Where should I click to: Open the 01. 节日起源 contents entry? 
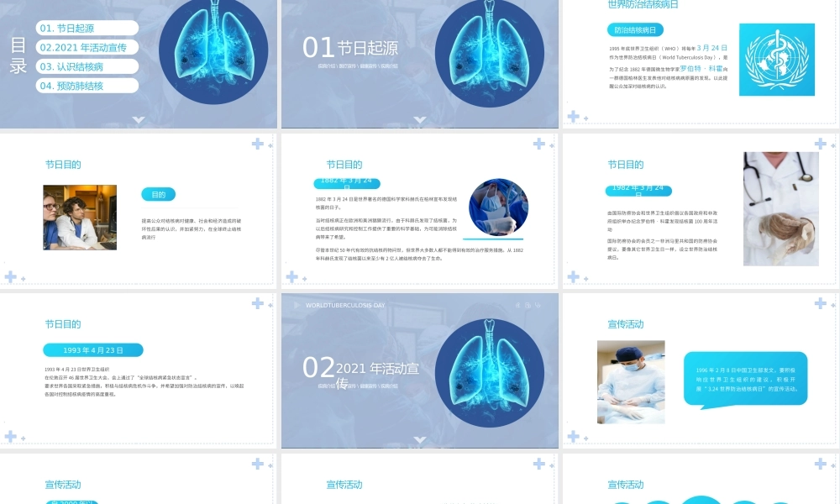(87, 29)
